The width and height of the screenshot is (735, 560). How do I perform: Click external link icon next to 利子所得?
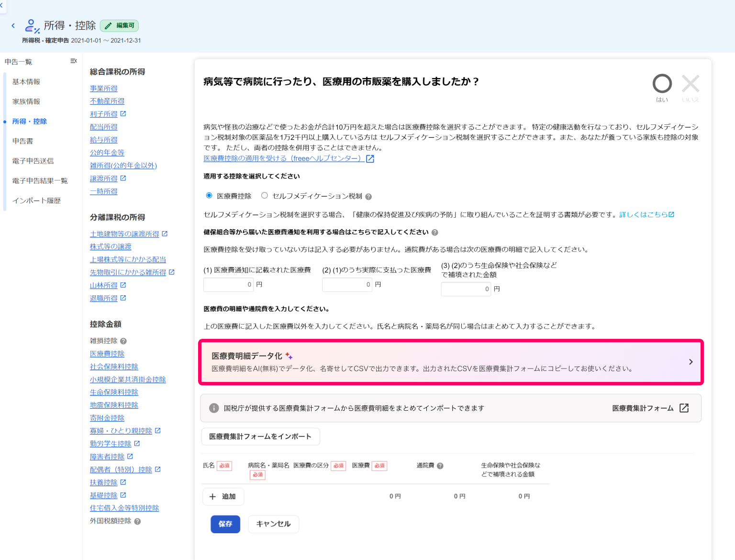123,114
